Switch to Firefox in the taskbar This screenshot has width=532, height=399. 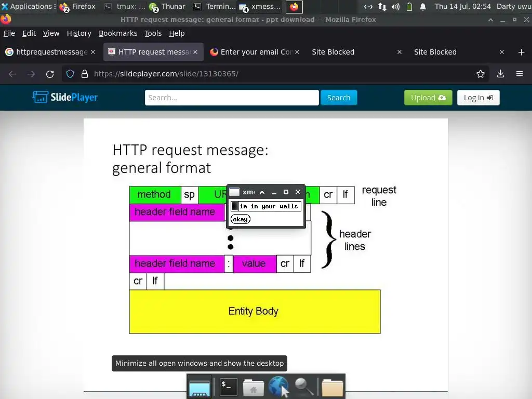(x=78, y=6)
